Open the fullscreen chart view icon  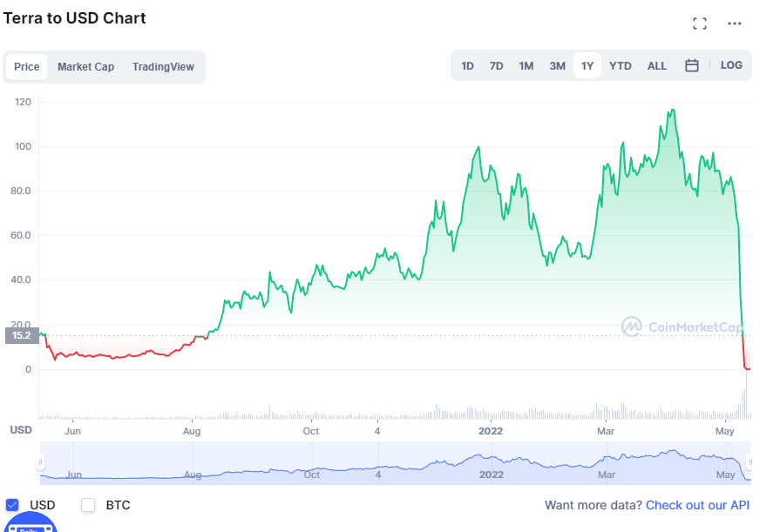pyautogui.click(x=700, y=24)
